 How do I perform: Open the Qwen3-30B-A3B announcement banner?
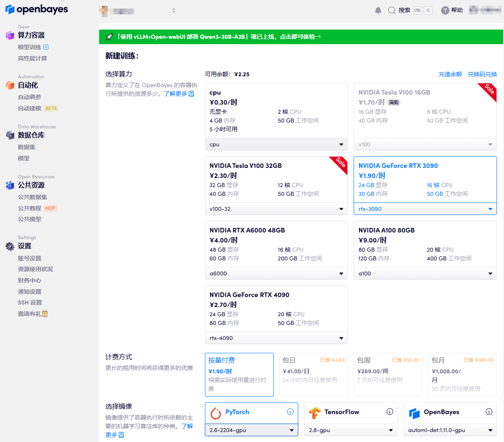pos(302,37)
